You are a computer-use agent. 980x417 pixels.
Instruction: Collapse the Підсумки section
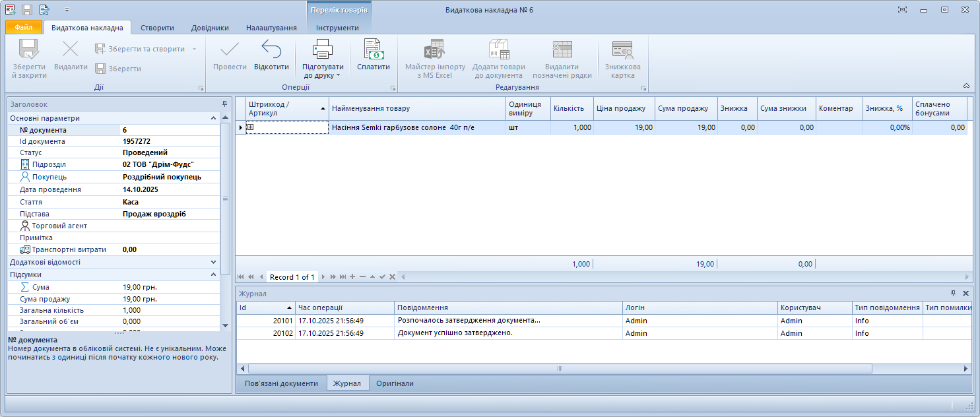click(213, 274)
